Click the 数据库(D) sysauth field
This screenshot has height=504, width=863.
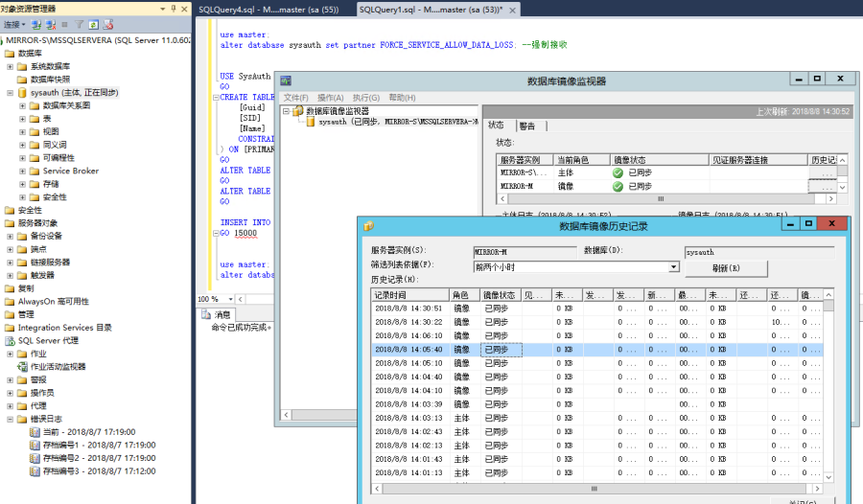click(759, 252)
